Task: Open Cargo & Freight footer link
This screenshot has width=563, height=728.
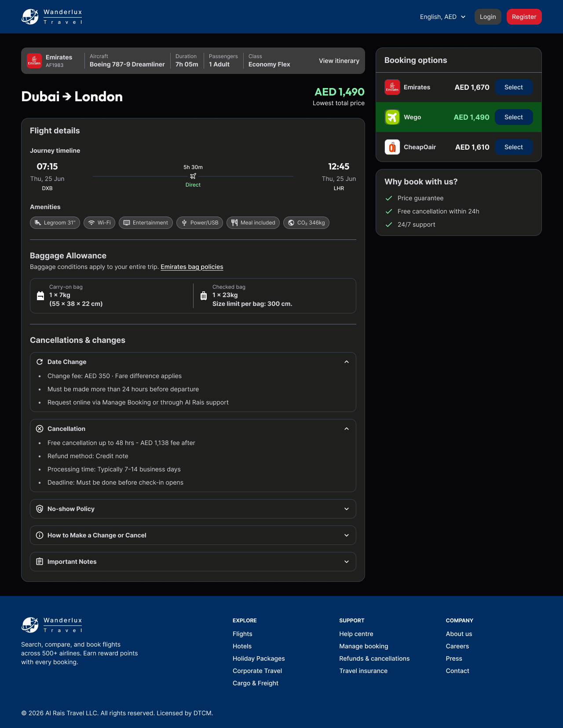Action: click(256, 683)
